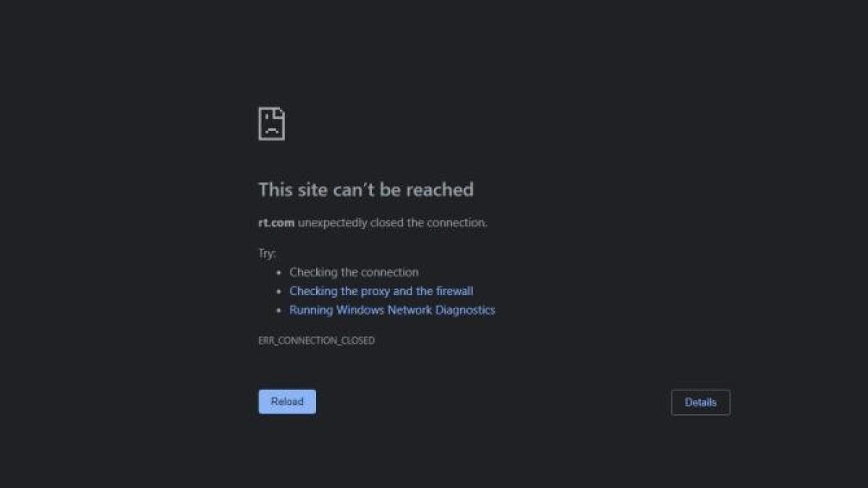Click bullet before "Checking the connection"

[x=279, y=273]
